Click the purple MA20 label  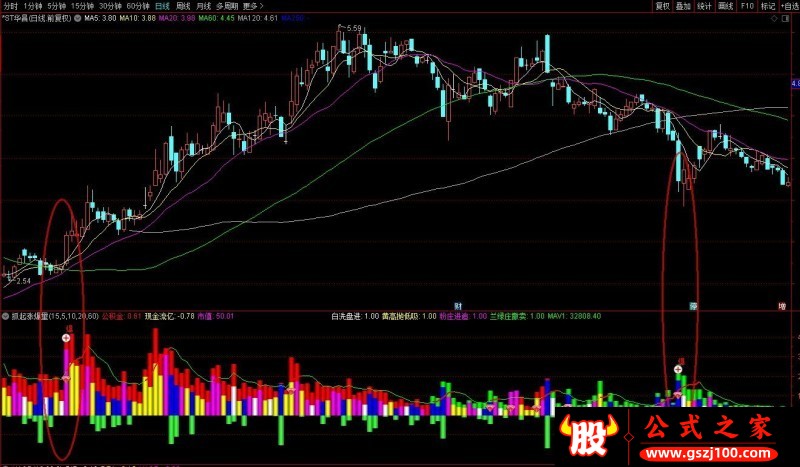click(177, 18)
